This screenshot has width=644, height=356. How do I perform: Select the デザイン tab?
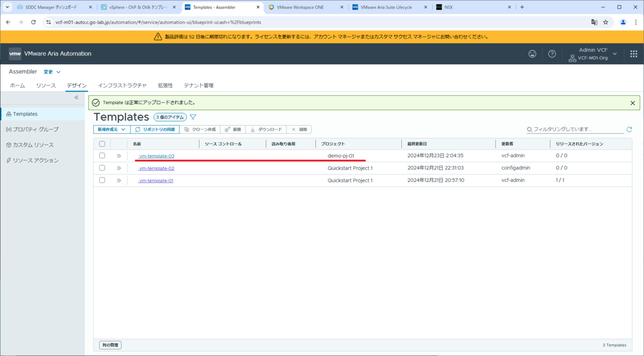[x=77, y=85]
